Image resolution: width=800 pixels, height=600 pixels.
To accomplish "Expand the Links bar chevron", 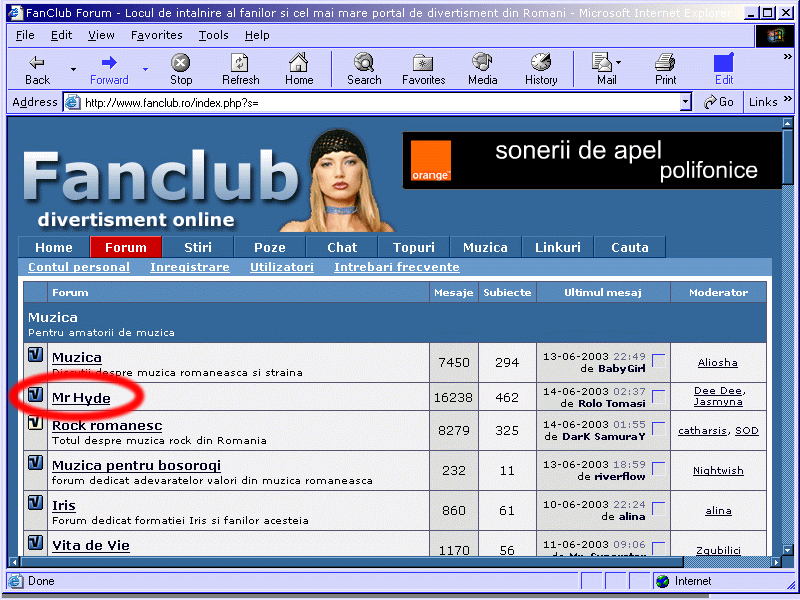I will click(788, 98).
